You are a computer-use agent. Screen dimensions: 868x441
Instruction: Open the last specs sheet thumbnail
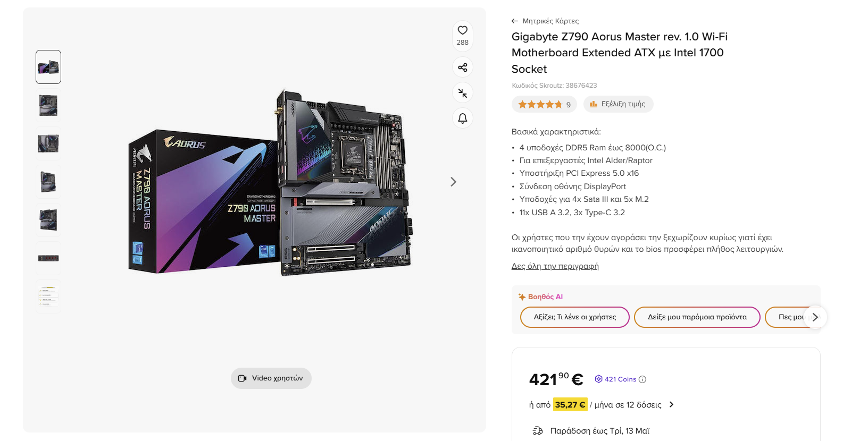point(48,296)
